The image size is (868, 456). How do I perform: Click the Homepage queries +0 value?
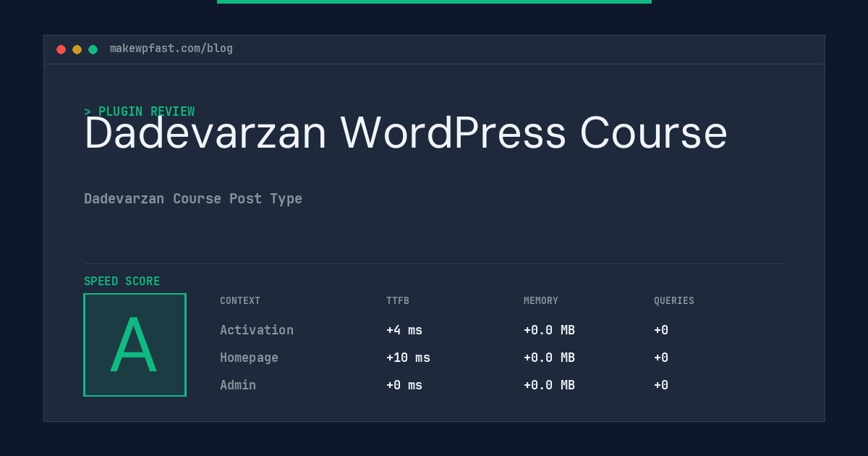[x=661, y=358]
